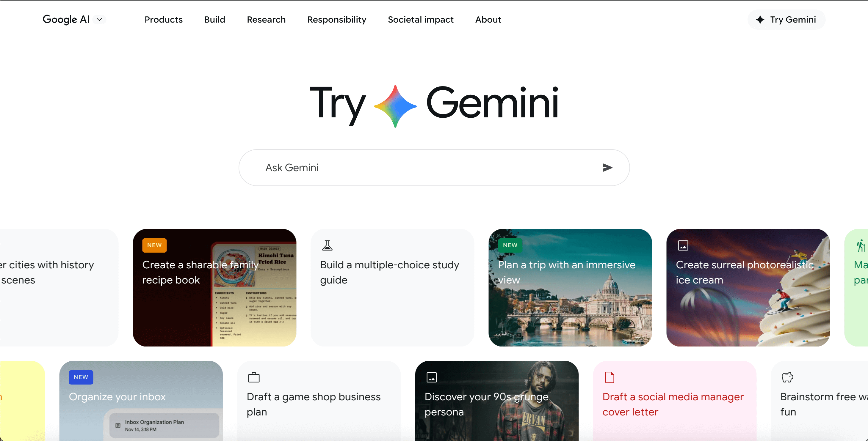
Task: Click the hiker icon on green card
Action: click(x=861, y=245)
